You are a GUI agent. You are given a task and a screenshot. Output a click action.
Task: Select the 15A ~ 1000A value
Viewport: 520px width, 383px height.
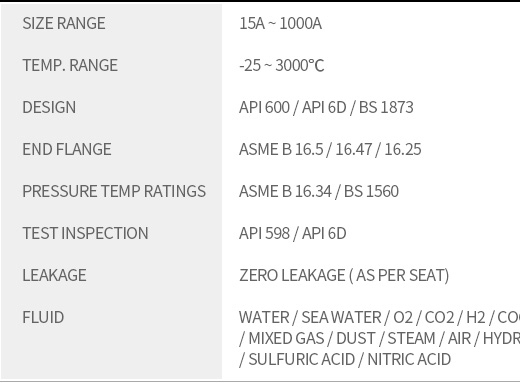280,23
